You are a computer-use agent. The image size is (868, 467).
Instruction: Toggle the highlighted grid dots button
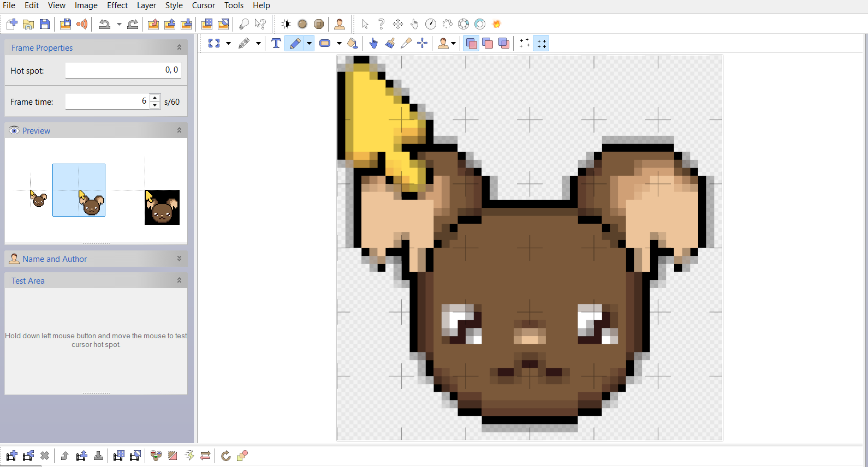(541, 44)
